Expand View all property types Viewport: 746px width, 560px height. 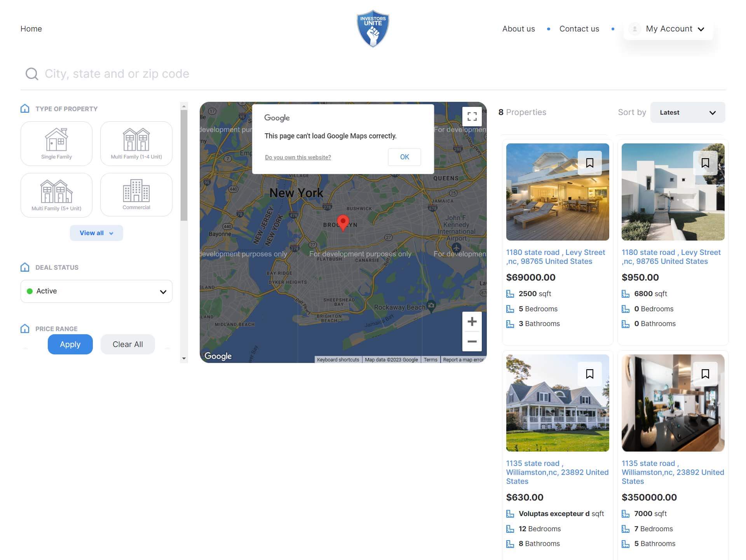(96, 233)
